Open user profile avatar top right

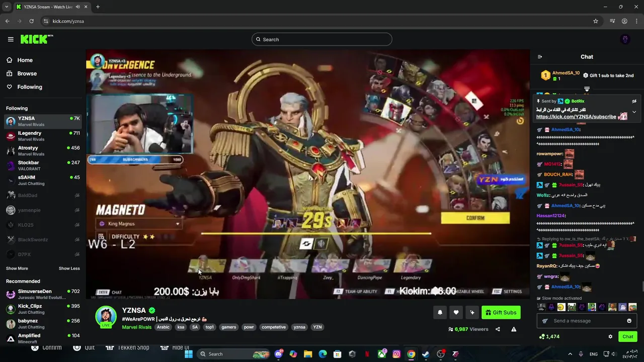pos(625,39)
